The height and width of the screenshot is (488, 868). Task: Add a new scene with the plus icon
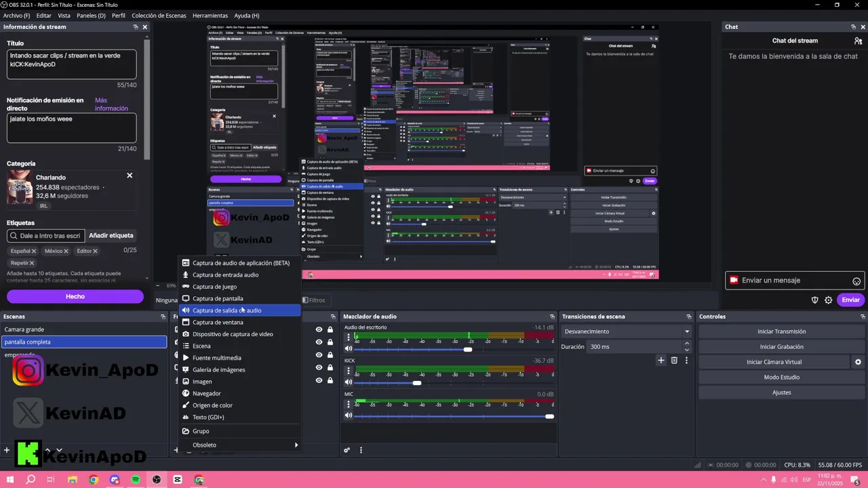pos(7,450)
